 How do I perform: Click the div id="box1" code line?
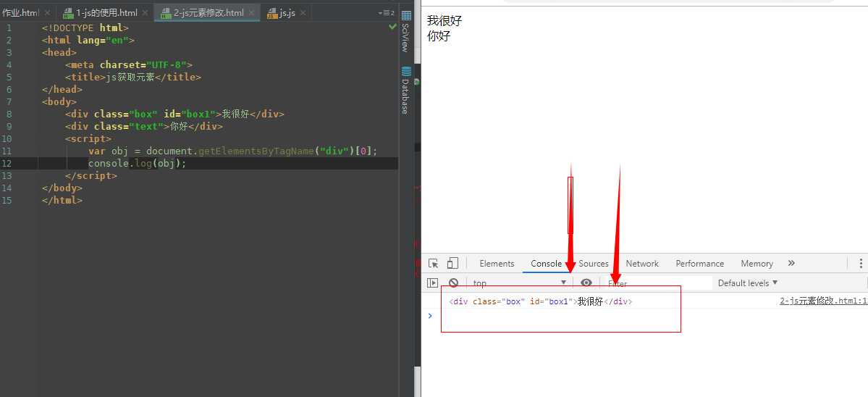174,114
